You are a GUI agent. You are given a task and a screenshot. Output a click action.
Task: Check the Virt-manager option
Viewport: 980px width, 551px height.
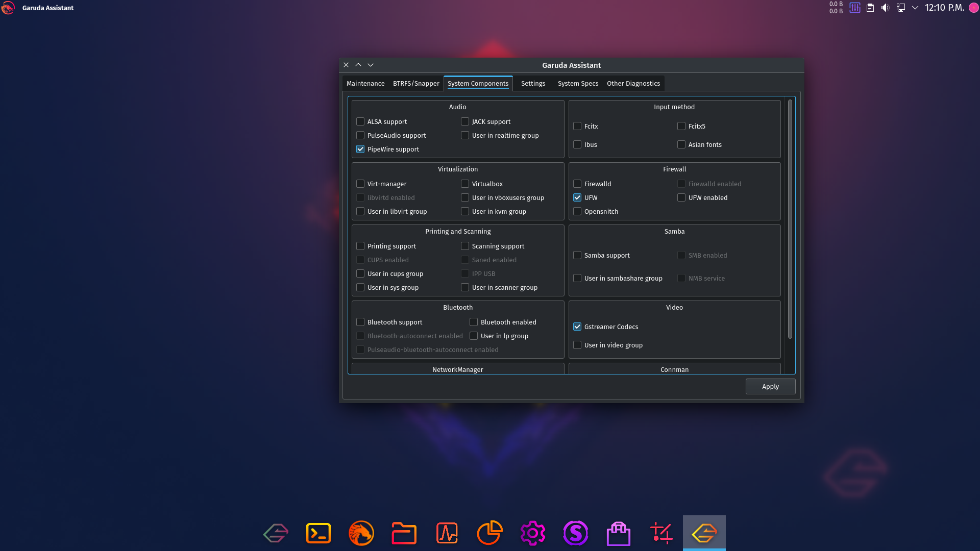(x=360, y=184)
